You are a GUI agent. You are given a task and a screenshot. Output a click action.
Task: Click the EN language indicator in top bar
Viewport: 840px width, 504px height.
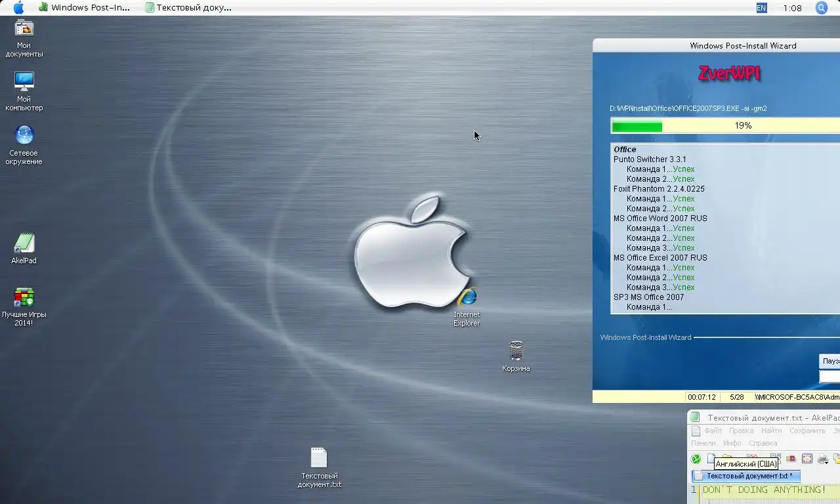tap(761, 8)
